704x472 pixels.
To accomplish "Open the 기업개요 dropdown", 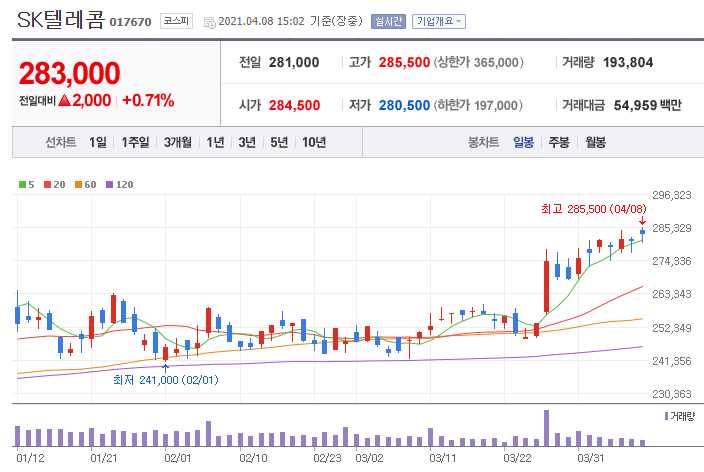I will click(439, 21).
